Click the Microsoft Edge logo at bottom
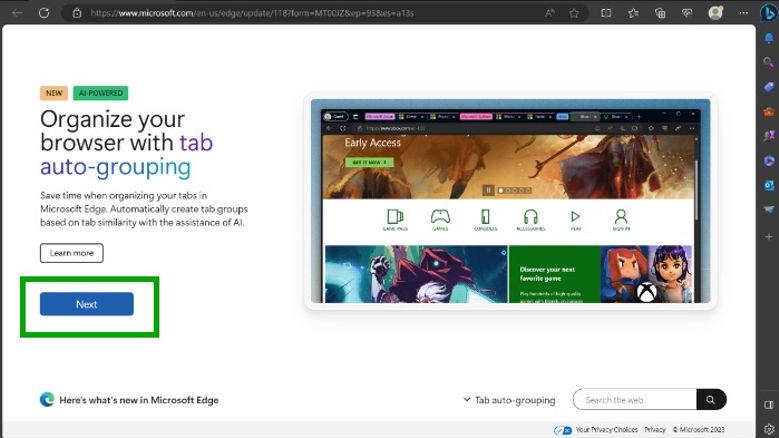The width and height of the screenshot is (779, 438). point(47,400)
